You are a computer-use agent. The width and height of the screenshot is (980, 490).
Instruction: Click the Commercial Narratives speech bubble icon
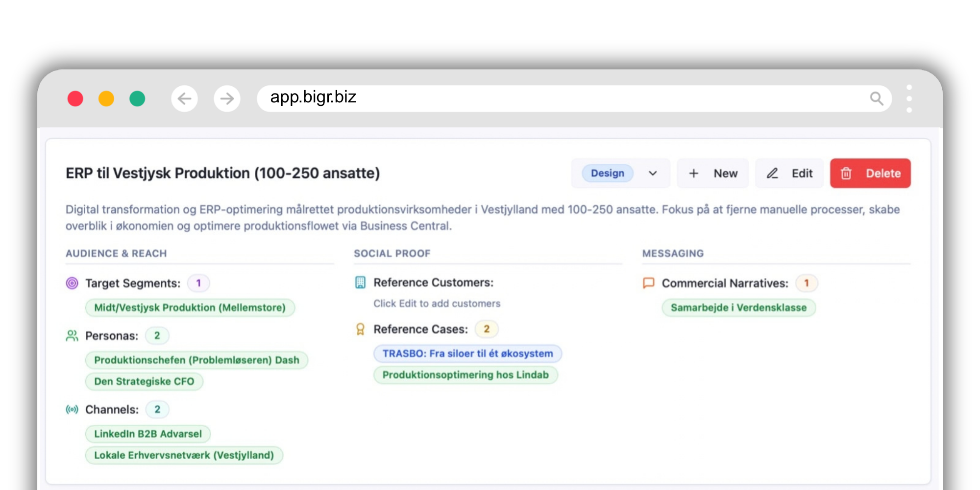(648, 283)
